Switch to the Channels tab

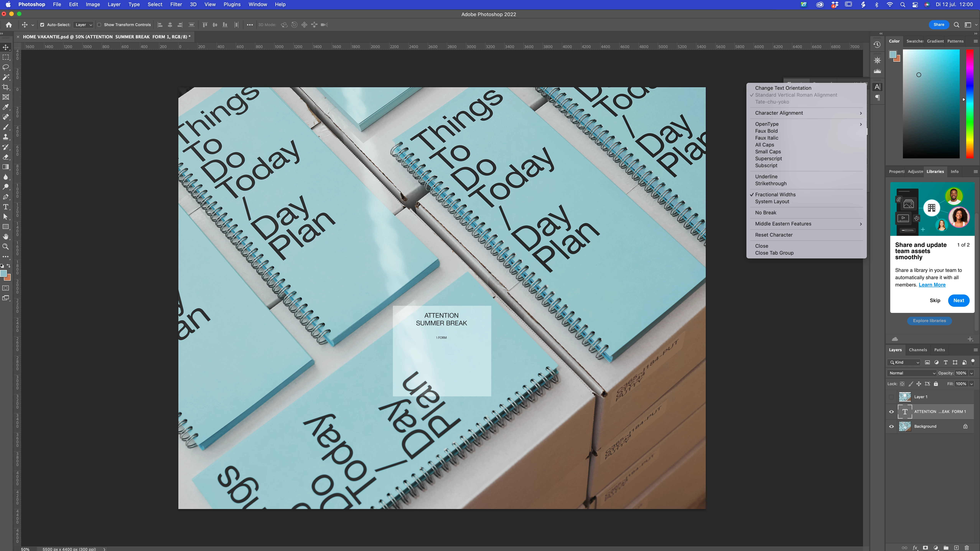point(918,350)
